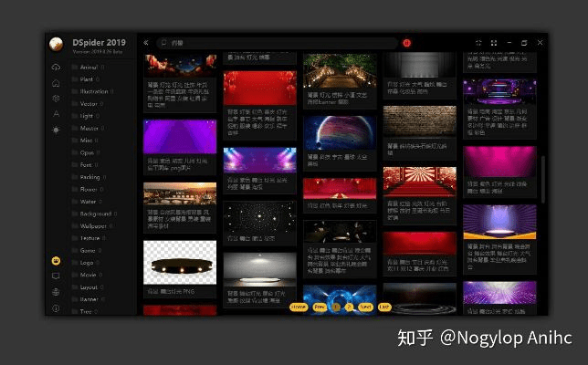Toggle the fullscreen corners icon in title bar
Image resolution: width=588 pixels, height=365 pixels.
tap(494, 43)
